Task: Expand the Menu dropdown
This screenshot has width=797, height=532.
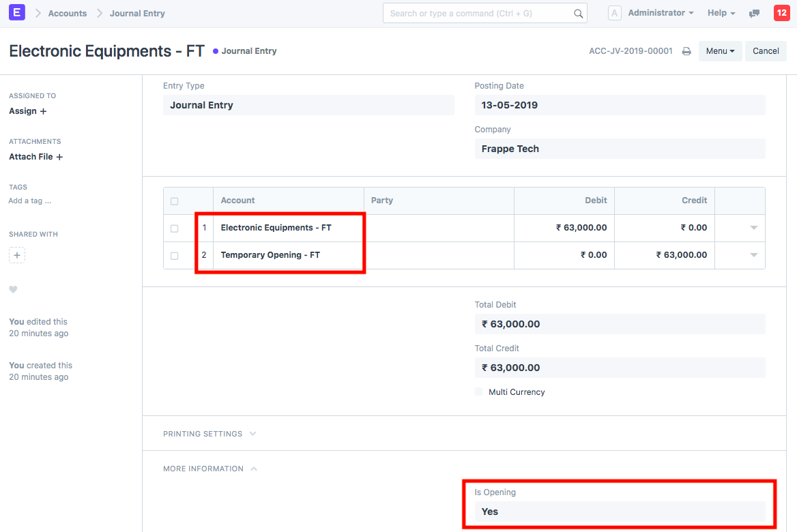Action: coord(720,50)
